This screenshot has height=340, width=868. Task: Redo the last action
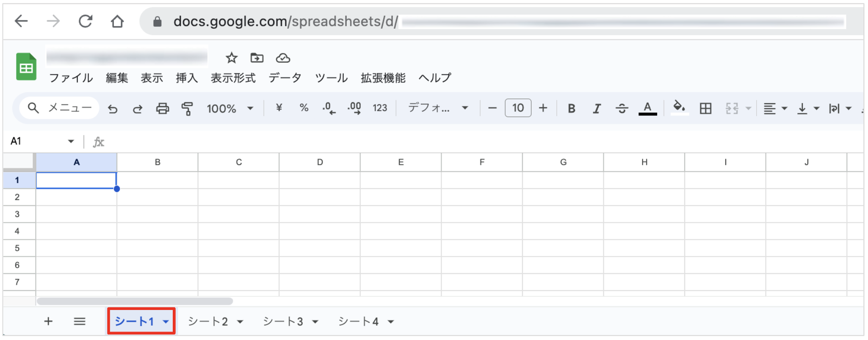[x=137, y=109]
